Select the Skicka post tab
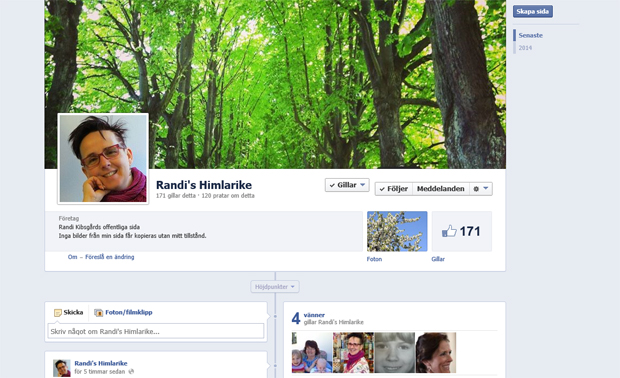Viewport: 620px width, 378px height. [69, 312]
